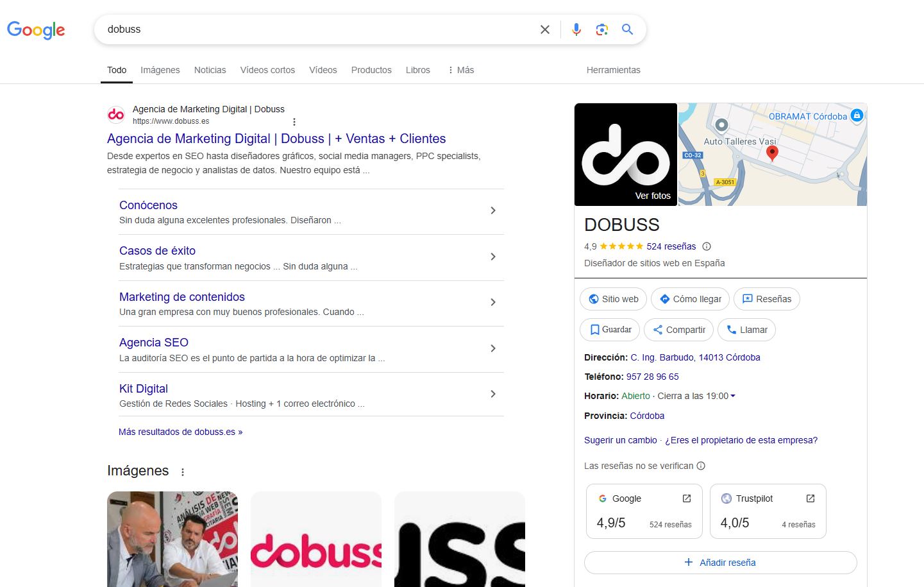Click the address C. Ing. Barbudo link
This screenshot has height=587, width=924.
click(695, 357)
